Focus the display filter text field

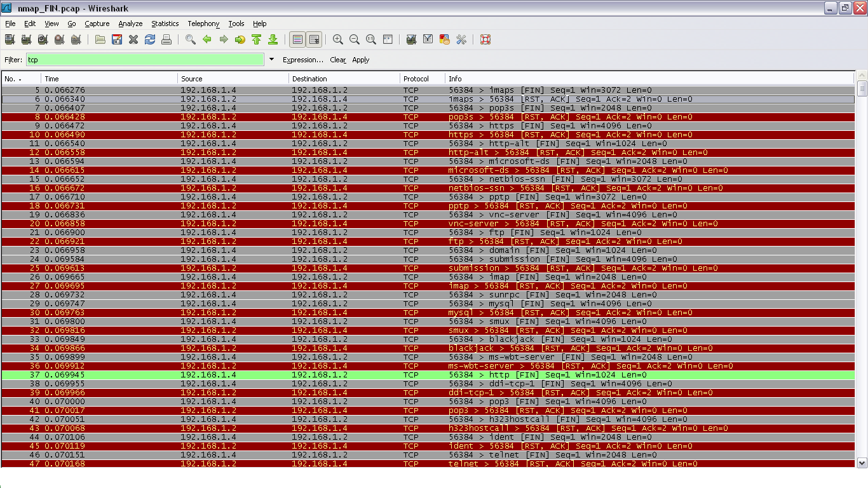pyautogui.click(x=144, y=60)
